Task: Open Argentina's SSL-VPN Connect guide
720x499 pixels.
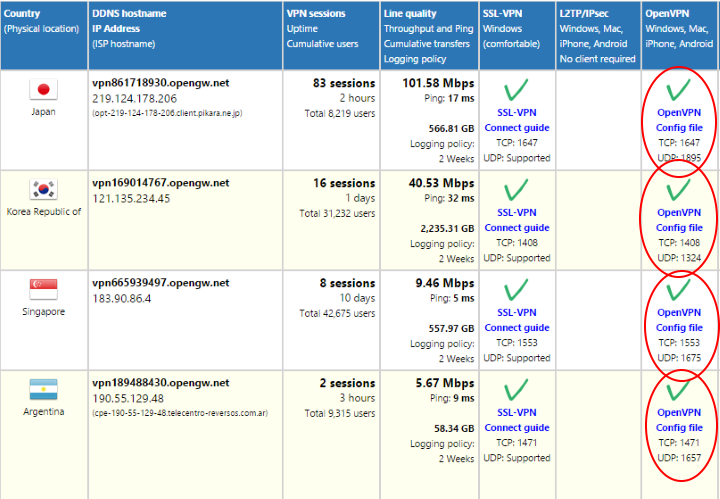Action: coord(517,428)
